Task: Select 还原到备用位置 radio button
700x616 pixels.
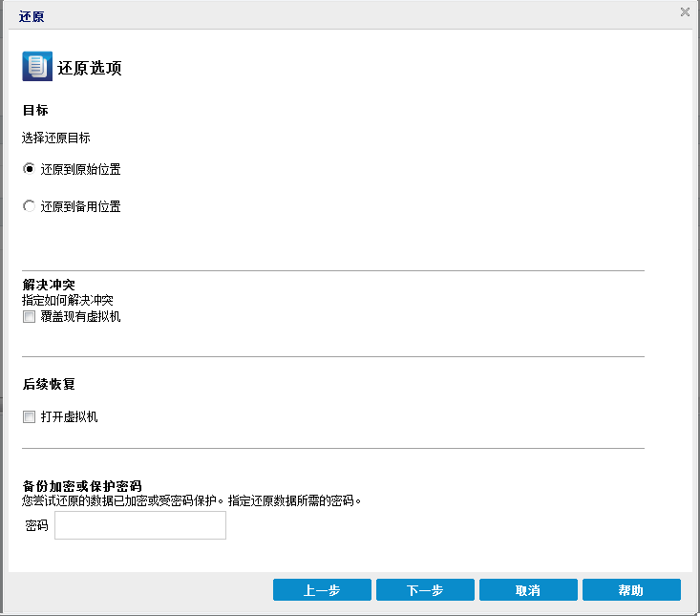Action: [x=29, y=206]
